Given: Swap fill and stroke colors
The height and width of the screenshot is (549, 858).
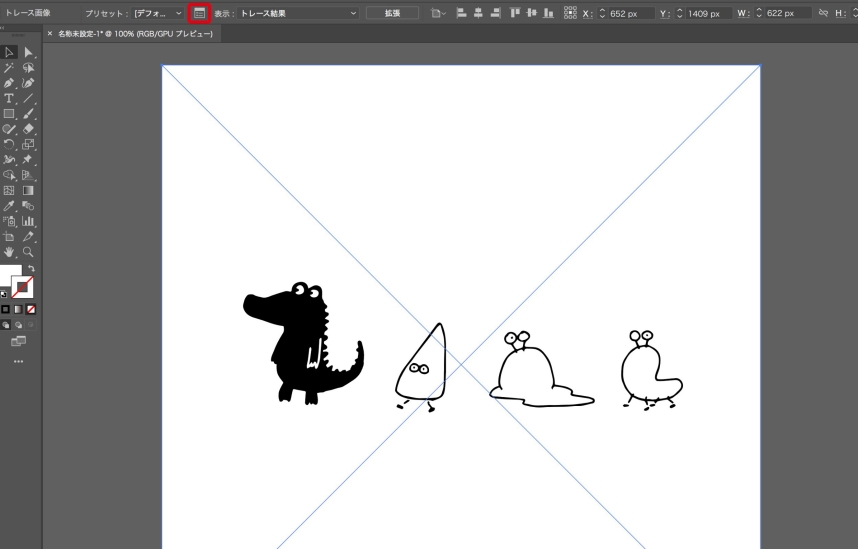Looking at the screenshot, I should (x=31, y=270).
